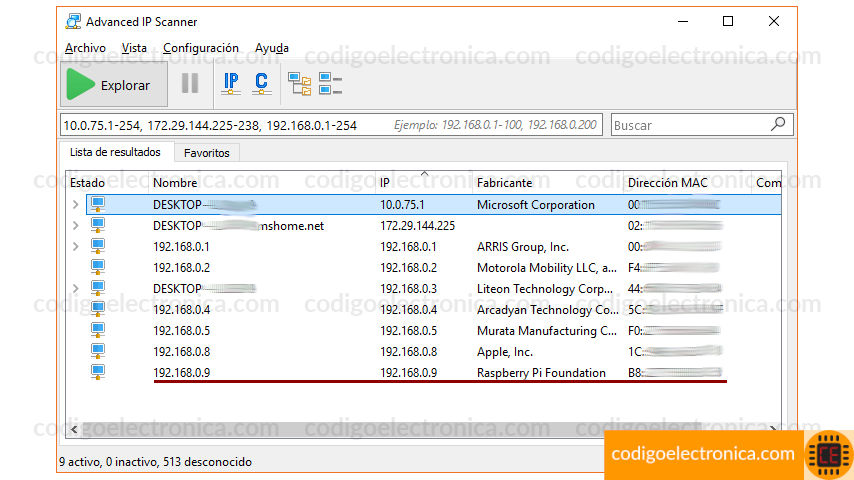Screen dimensions: 854x480
Task: Select the Apple, Inc. manufacturer cell
Action: [504, 352]
